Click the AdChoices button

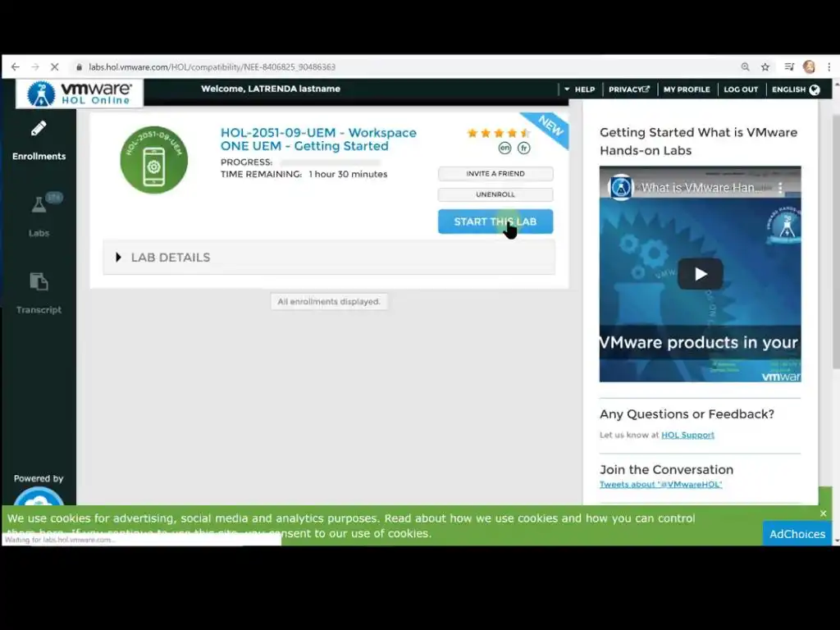(797, 533)
